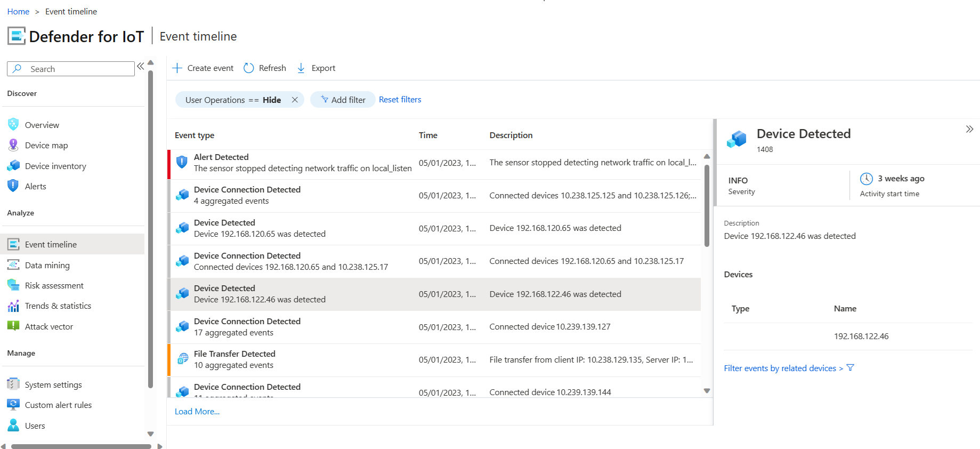980x449 pixels.
Task: Collapse the details panel using double chevron
Action: click(x=969, y=129)
